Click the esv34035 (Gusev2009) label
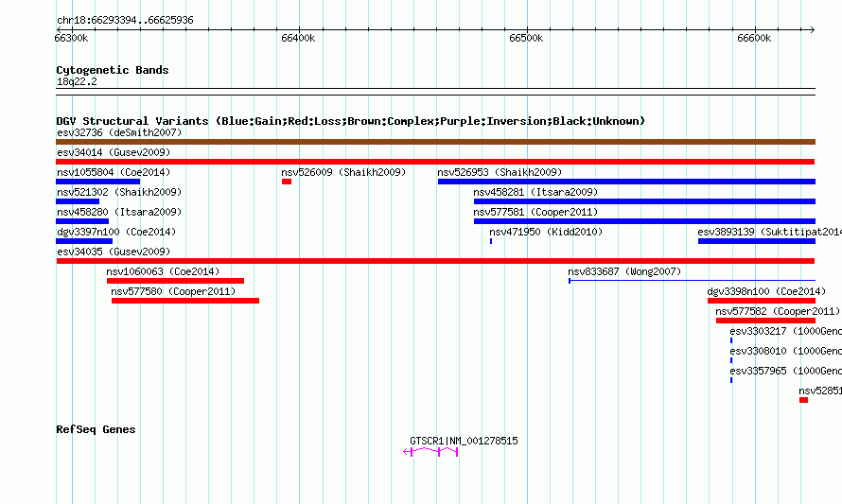The width and height of the screenshot is (842, 504). point(114,252)
